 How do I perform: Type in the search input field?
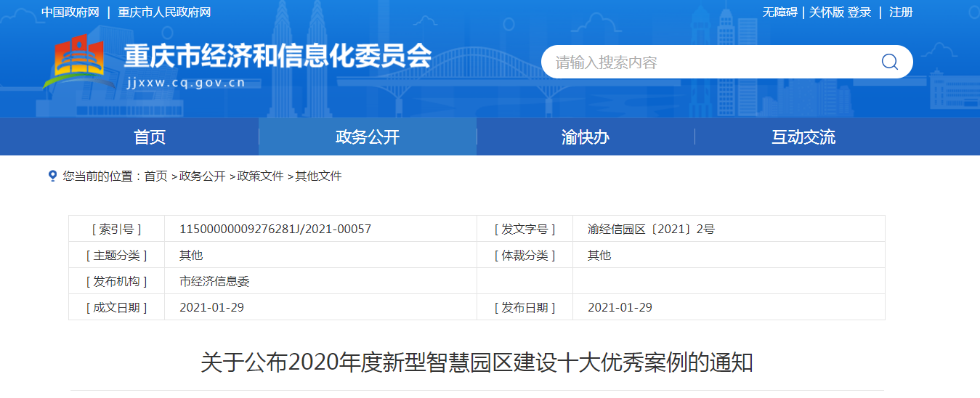705,62
